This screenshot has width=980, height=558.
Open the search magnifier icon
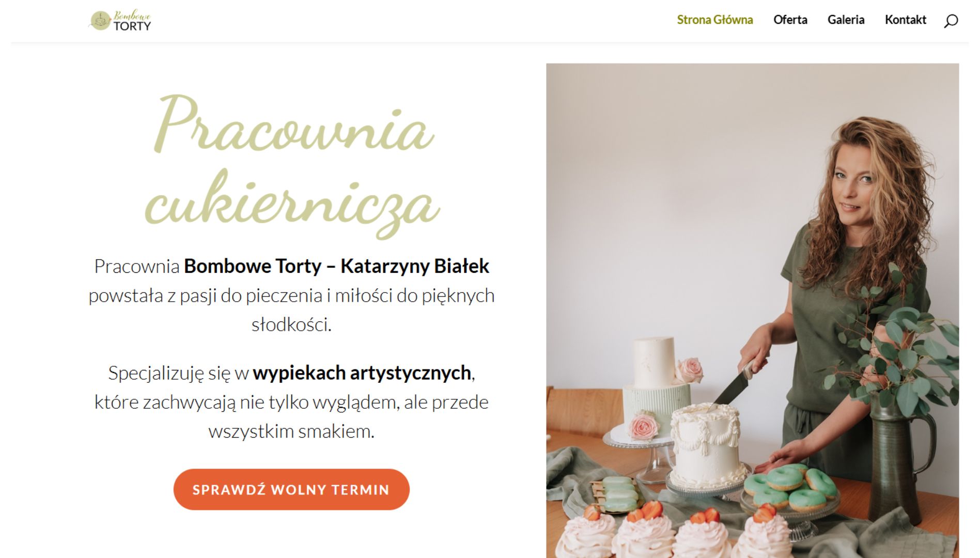pos(951,21)
